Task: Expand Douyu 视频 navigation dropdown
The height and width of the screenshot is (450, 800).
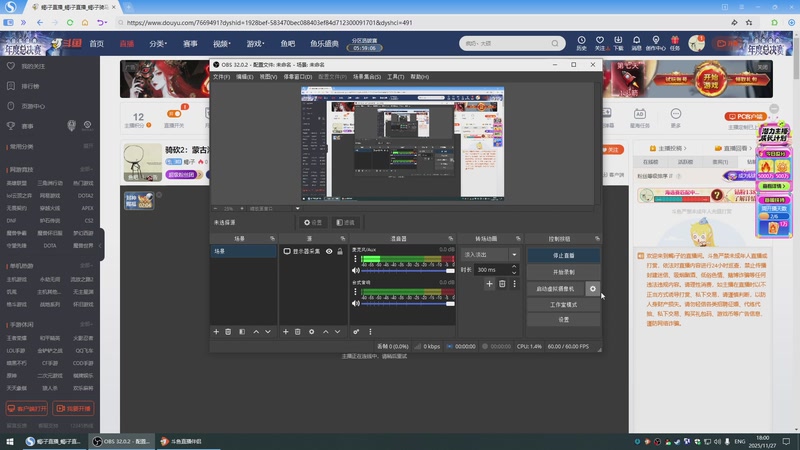Action: pyautogui.click(x=222, y=44)
